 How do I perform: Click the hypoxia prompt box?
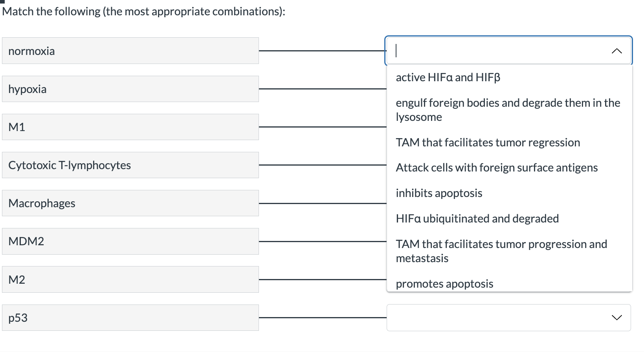point(130,89)
